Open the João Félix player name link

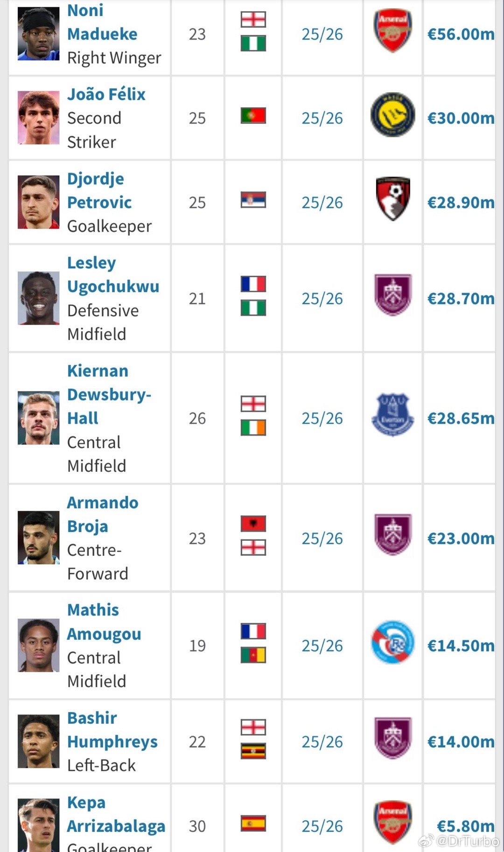click(x=106, y=94)
